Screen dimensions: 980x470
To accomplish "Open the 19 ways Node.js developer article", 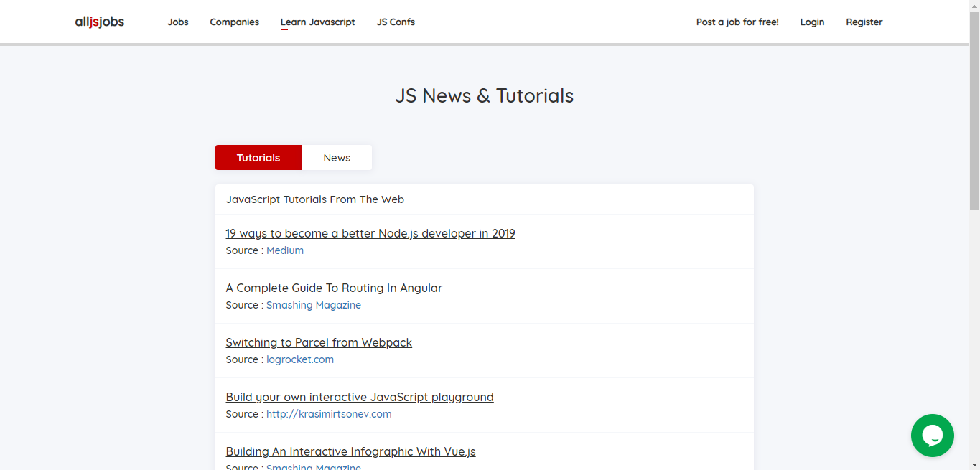I will click(370, 233).
